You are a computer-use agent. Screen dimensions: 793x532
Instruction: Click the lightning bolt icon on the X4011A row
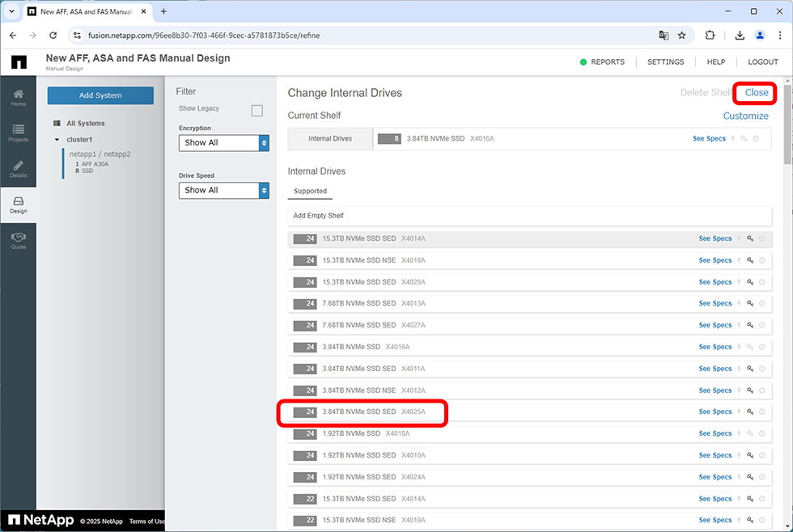click(739, 369)
